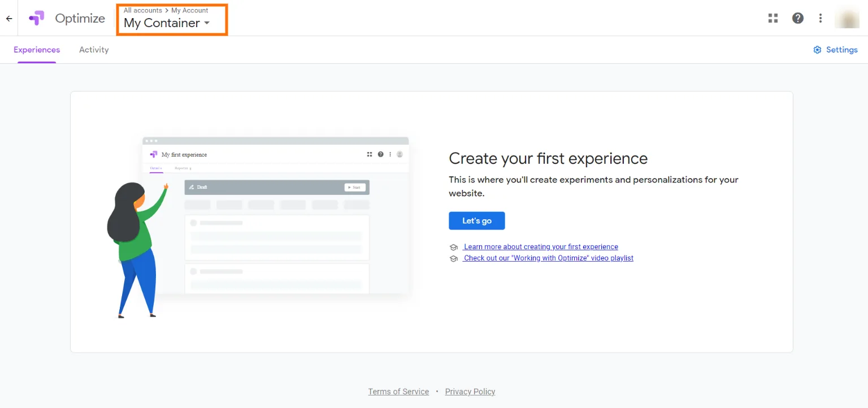Click the purple Optimize logo icon

tap(37, 18)
